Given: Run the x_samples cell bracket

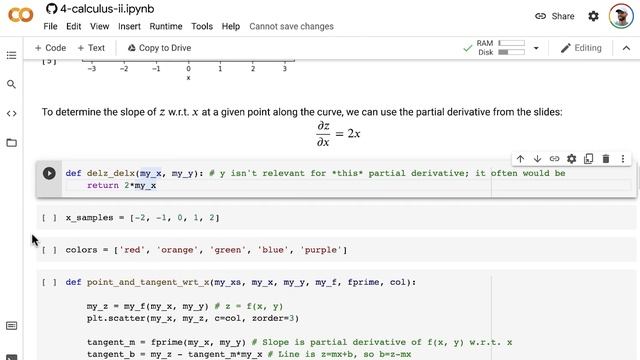Looking at the screenshot, I should click(49, 218).
